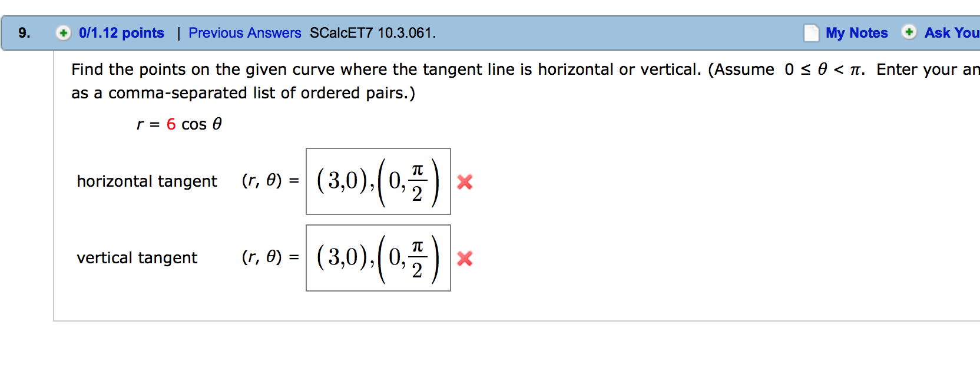Click the equation r = 6 cos θ
Screen dimensions: 980x384
point(178,124)
